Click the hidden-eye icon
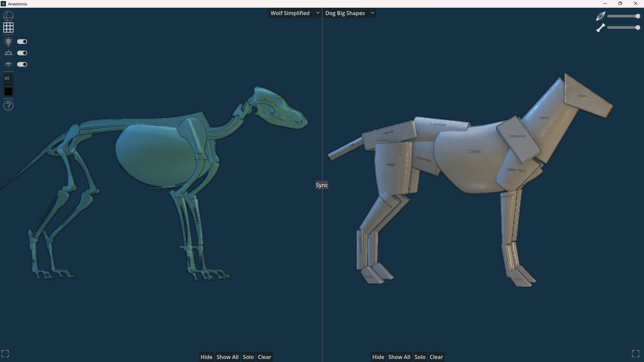Viewport: 644px width, 362px height. (x=8, y=64)
